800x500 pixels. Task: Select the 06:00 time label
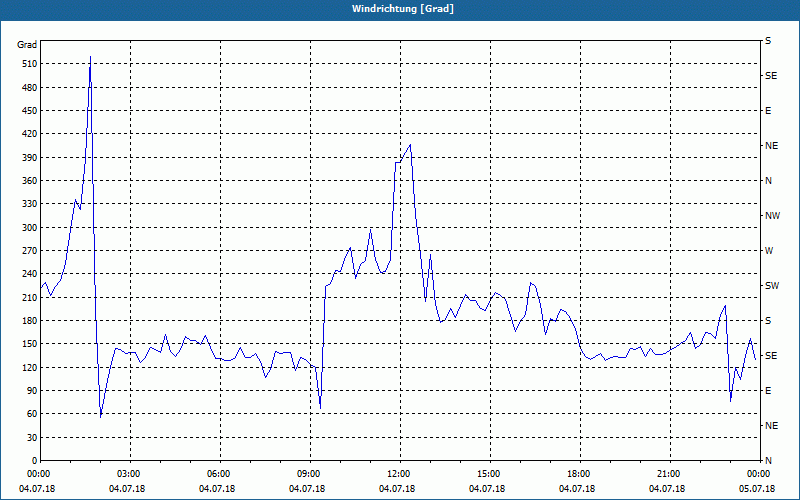coord(217,473)
